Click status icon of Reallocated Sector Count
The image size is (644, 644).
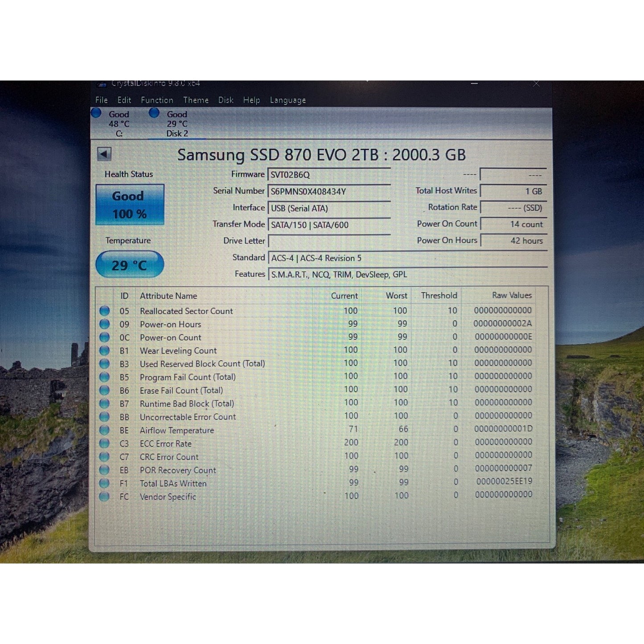coord(105,311)
